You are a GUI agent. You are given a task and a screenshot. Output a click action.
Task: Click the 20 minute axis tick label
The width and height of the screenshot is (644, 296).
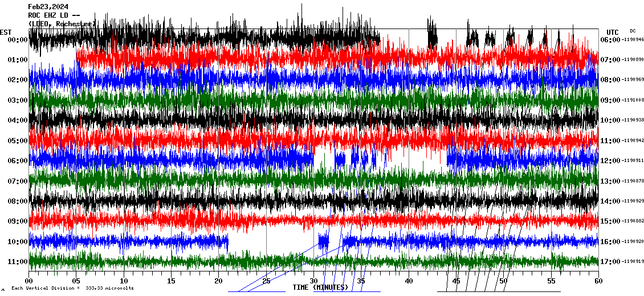click(x=218, y=281)
